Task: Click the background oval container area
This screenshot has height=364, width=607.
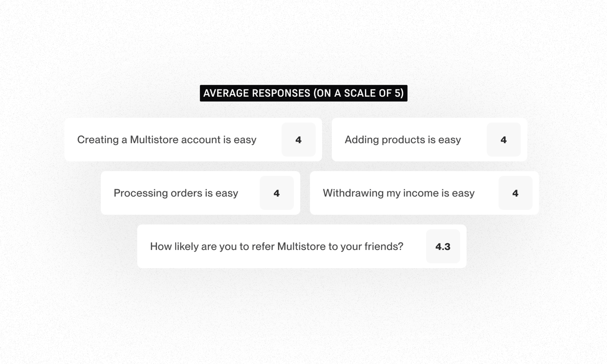Action: (303, 182)
